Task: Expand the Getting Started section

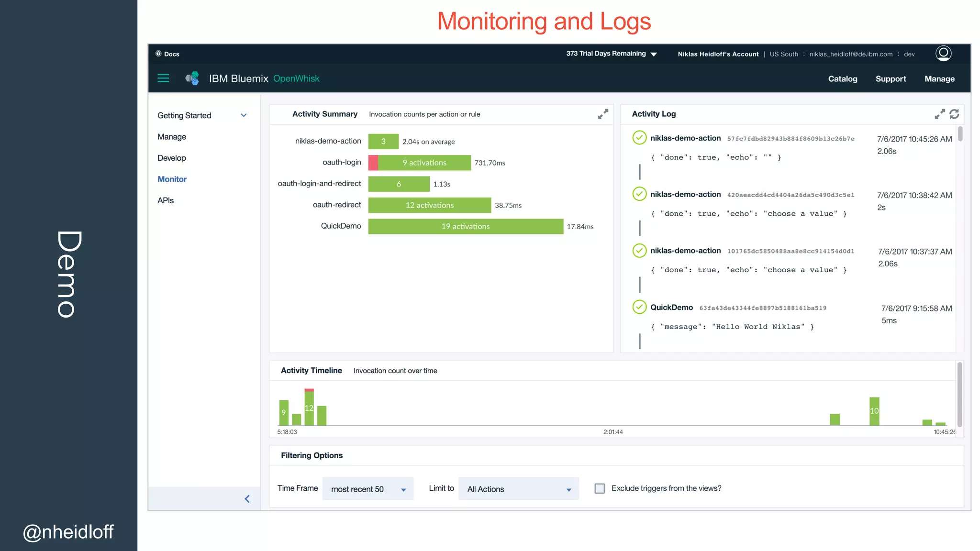Action: coord(244,115)
